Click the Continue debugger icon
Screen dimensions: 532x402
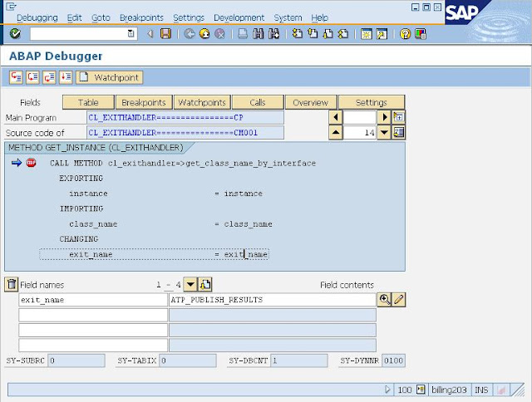(x=66, y=77)
